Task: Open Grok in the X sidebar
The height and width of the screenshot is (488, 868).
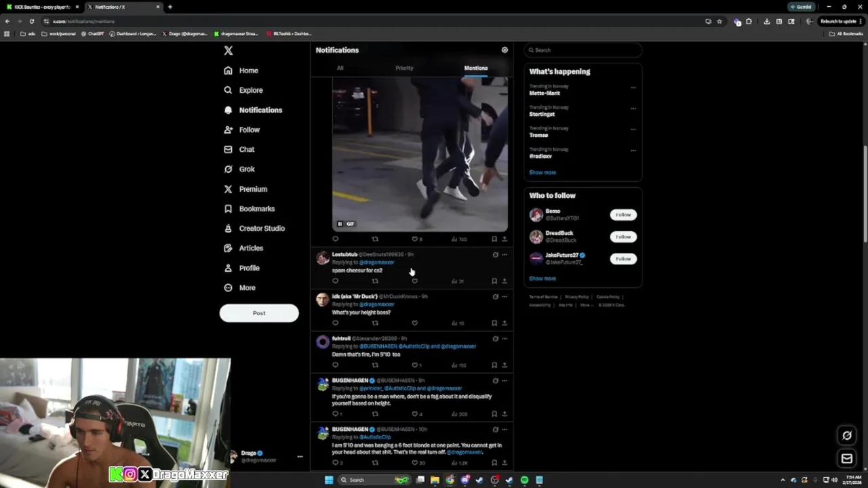Action: point(239,169)
